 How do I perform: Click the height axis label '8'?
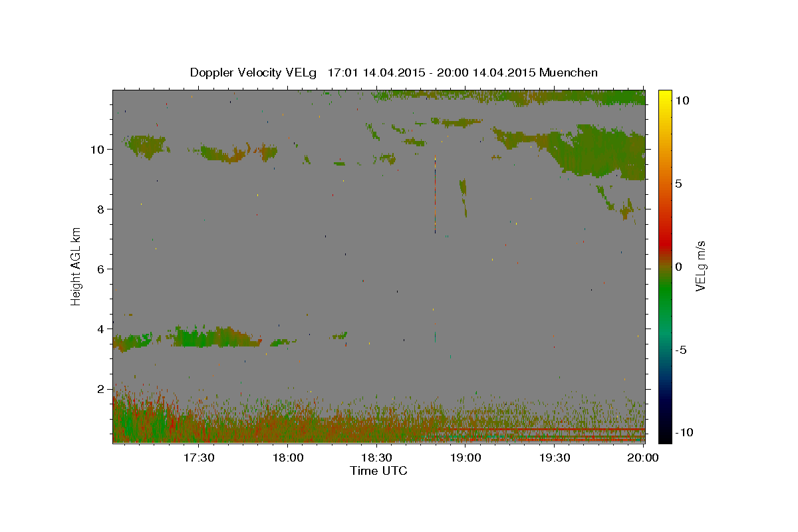(100, 209)
